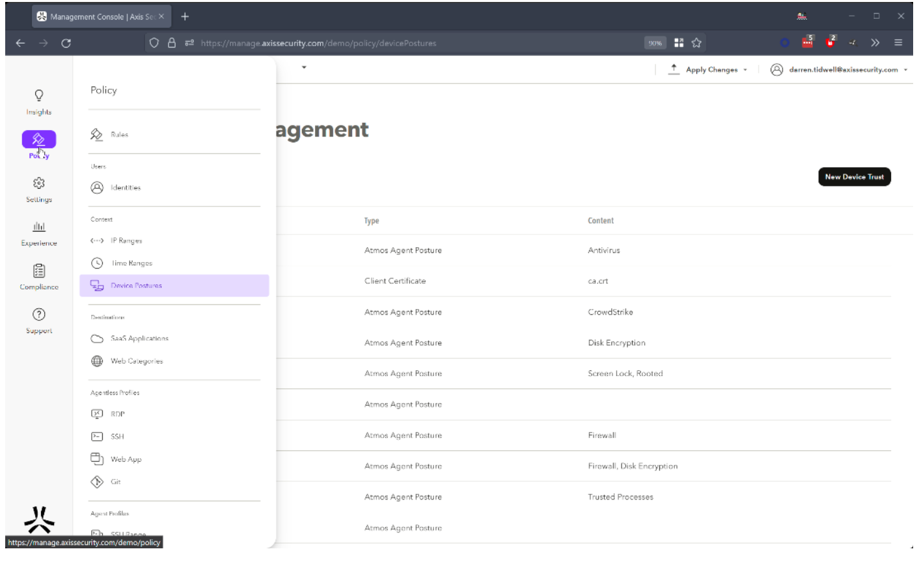The height and width of the screenshot is (588, 919).
Task: Close the Management Console tab
Action: pyautogui.click(x=161, y=16)
